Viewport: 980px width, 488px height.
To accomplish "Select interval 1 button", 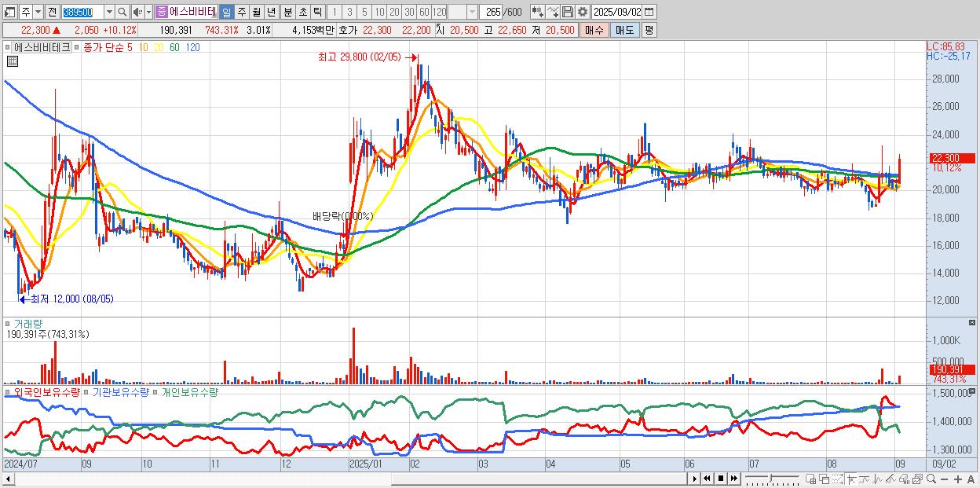I will pos(334,12).
